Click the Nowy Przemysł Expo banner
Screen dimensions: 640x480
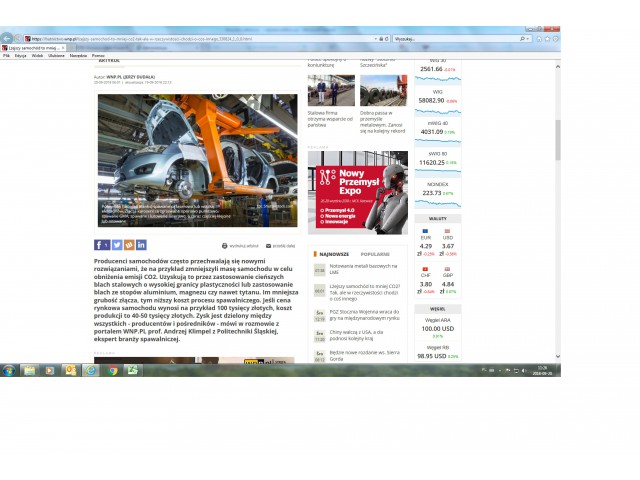(357, 178)
